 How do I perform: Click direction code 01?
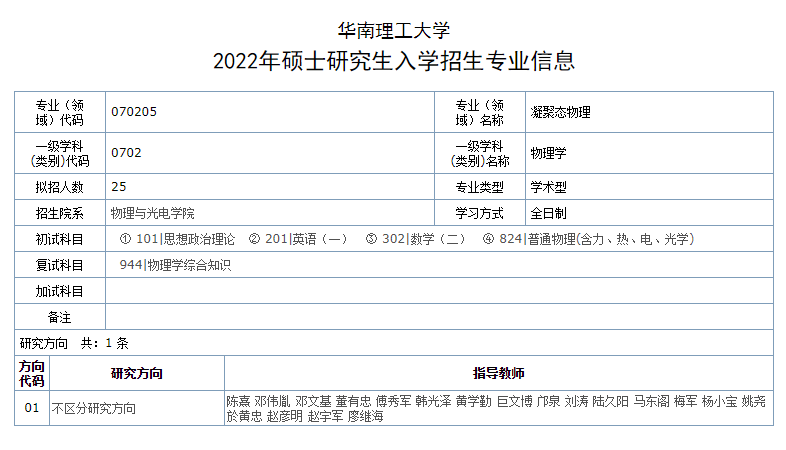[x=32, y=408]
